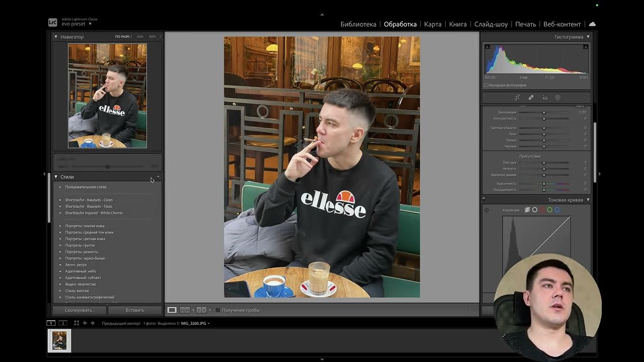This screenshot has height=362, width=644.
Task: Expand Пользовательские стили preset group
Action: point(60,187)
